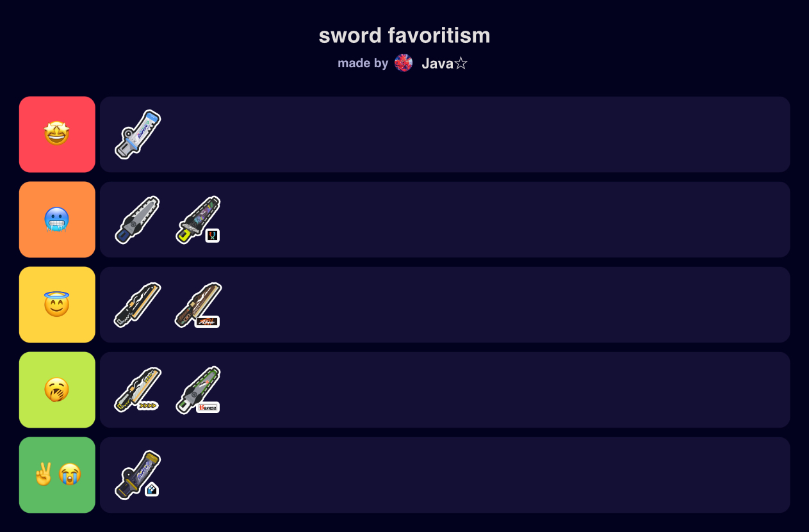809x532 pixels.
Task: Select the yellow halo-face tier label
Action: coord(57,305)
